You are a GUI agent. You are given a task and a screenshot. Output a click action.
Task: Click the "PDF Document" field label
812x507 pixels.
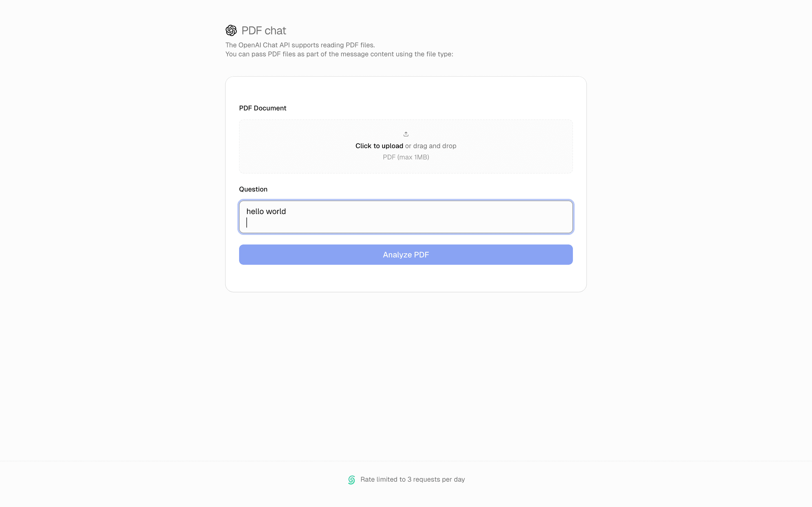(262, 108)
